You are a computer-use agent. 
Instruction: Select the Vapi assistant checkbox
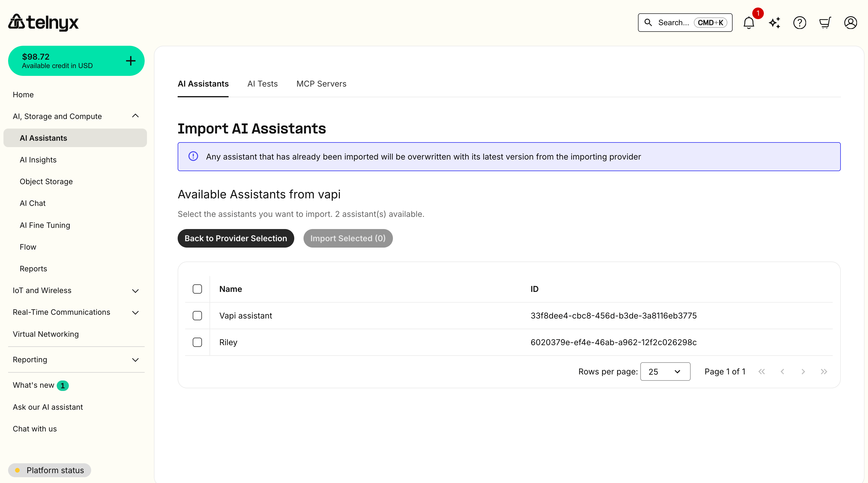pos(197,315)
